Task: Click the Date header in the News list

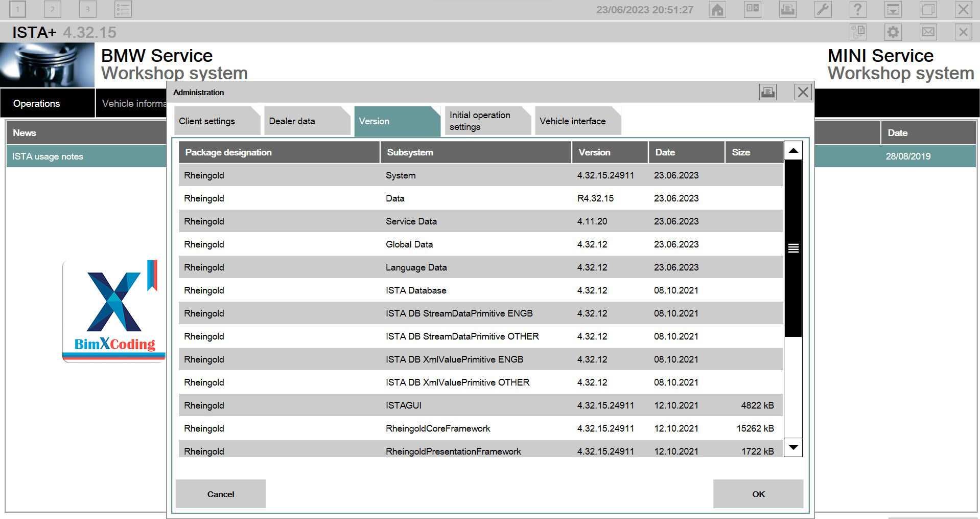Action: 928,133
